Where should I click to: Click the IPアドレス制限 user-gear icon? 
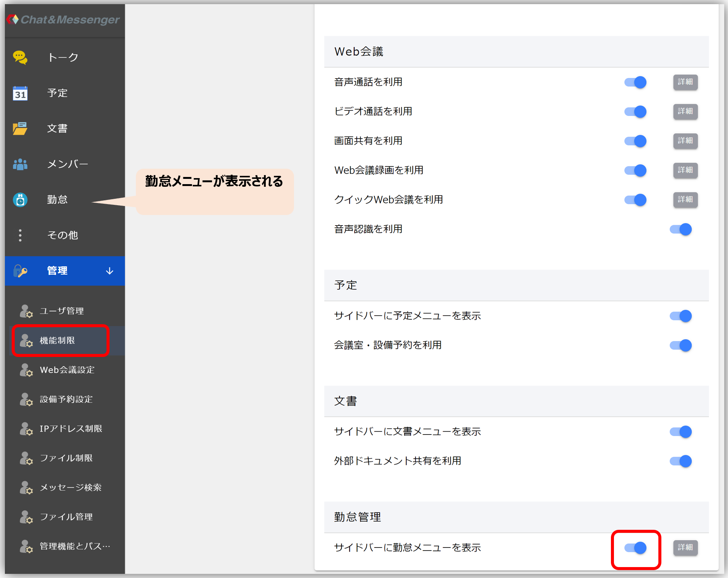26,429
